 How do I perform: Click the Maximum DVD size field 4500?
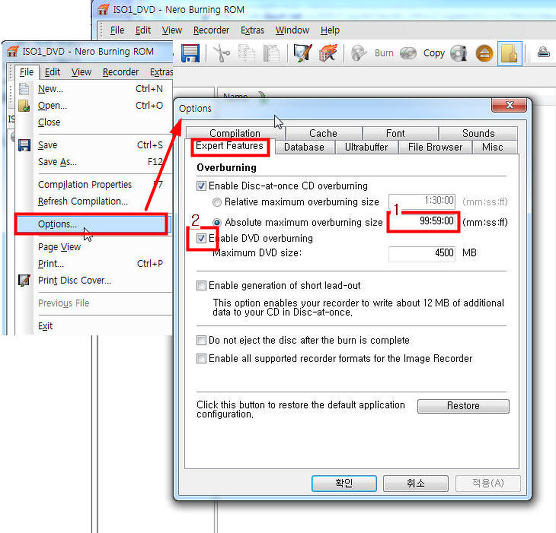[x=422, y=253]
